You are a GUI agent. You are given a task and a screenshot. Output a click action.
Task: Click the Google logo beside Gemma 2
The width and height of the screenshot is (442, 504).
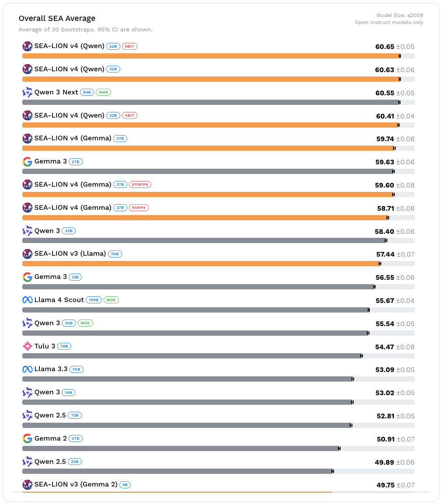[x=28, y=438]
